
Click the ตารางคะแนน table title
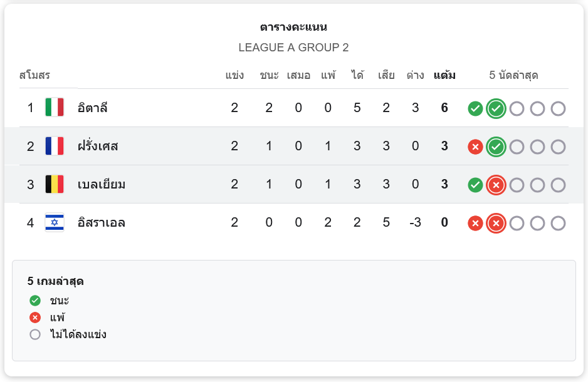293,28
